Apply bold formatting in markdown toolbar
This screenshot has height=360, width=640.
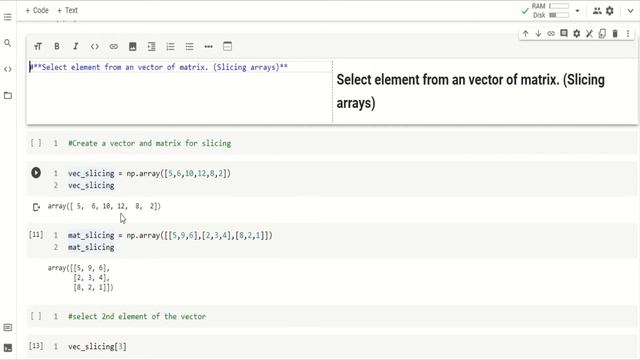57,47
